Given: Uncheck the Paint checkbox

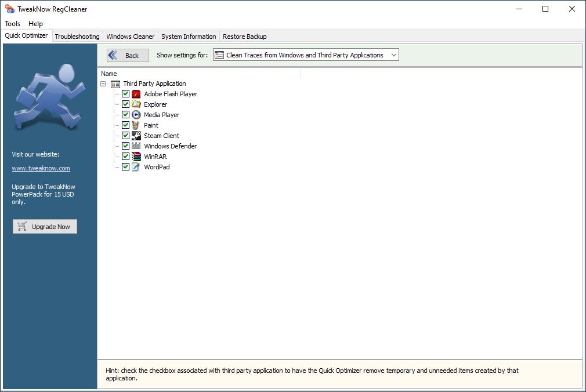Looking at the screenshot, I should click(125, 125).
